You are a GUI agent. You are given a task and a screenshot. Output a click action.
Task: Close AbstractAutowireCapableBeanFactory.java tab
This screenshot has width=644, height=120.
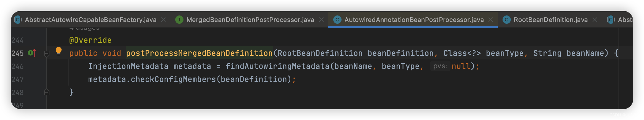[x=163, y=20]
